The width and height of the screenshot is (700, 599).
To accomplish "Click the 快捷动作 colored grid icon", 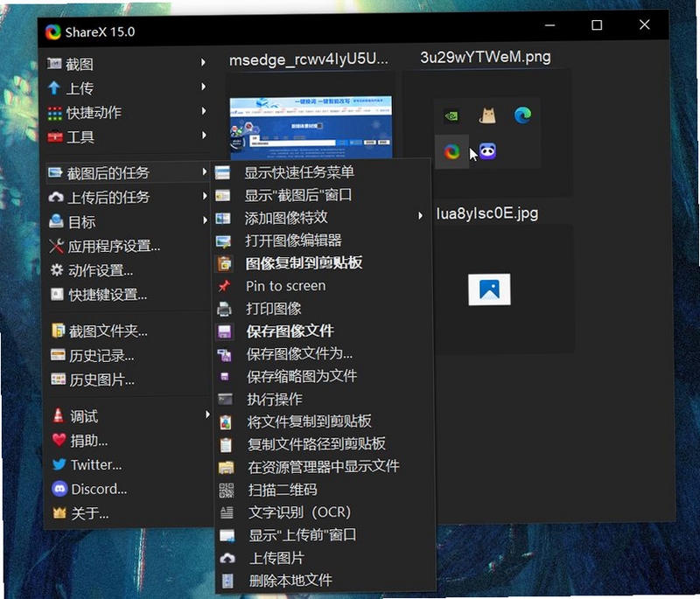I will (55, 113).
